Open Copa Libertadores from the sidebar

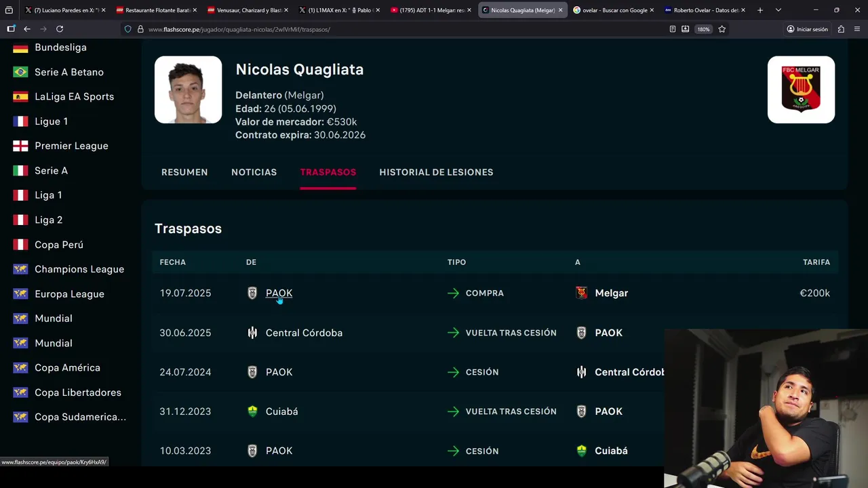coord(78,392)
